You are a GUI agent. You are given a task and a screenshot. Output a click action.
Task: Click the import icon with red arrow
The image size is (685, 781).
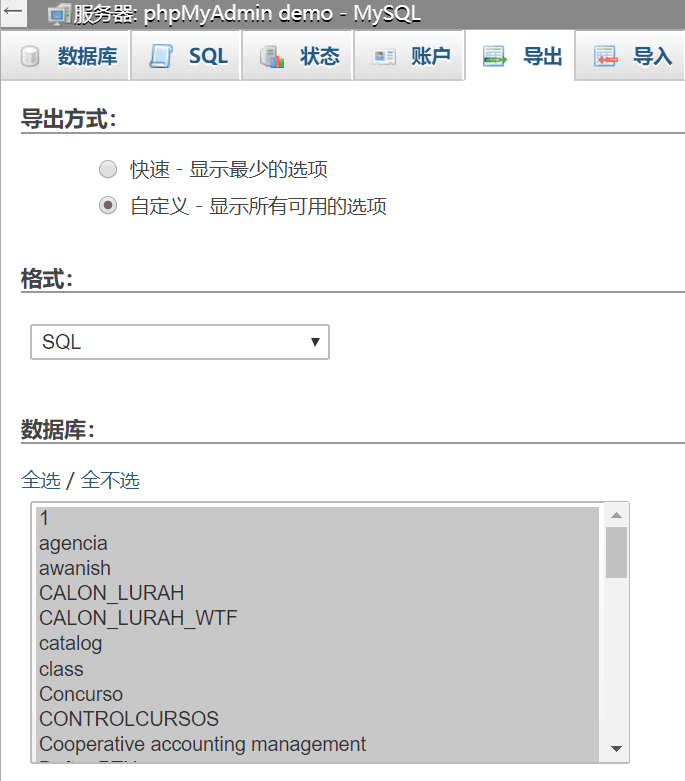click(x=605, y=56)
